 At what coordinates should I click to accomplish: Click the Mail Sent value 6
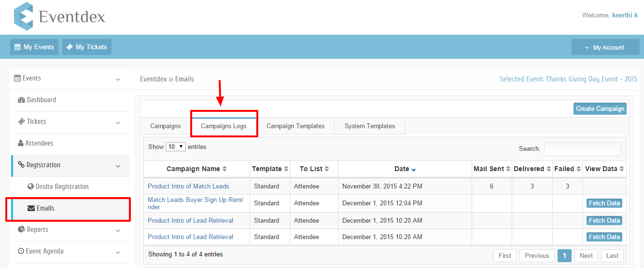[491, 186]
